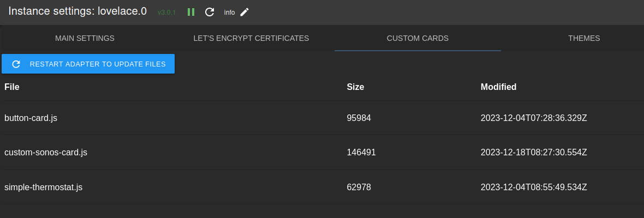644x218 pixels.
Task: Click the 2023-12-18T08:27:30.554Z modified date
Action: pyautogui.click(x=533, y=153)
